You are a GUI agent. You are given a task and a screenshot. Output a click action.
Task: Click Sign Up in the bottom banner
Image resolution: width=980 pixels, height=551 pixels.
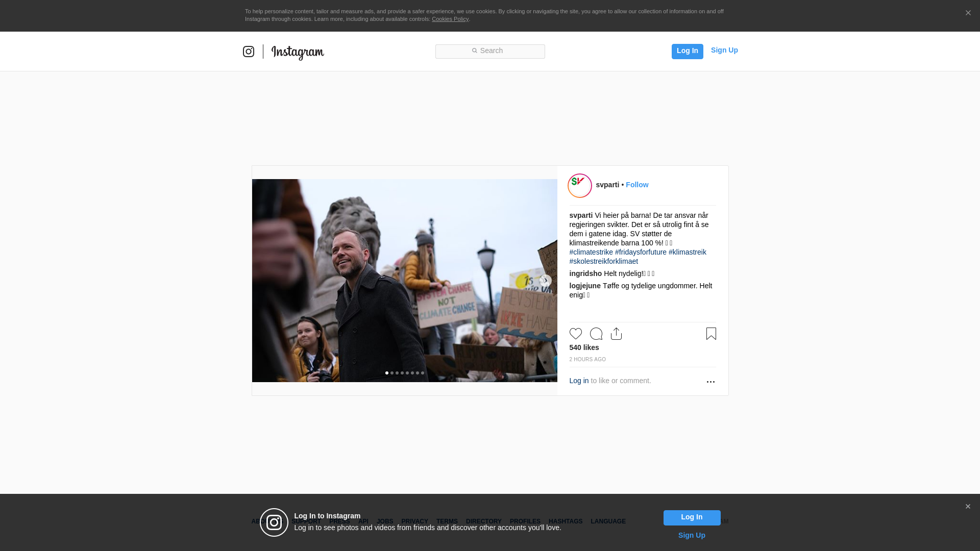coord(692,535)
